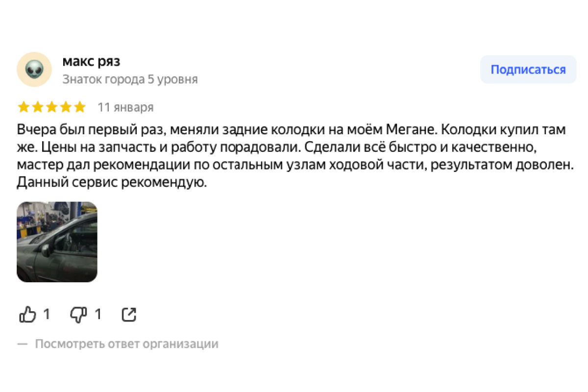This screenshot has height=392, width=588.
Task: Open the profile name макс ряз
Action: pos(91,62)
